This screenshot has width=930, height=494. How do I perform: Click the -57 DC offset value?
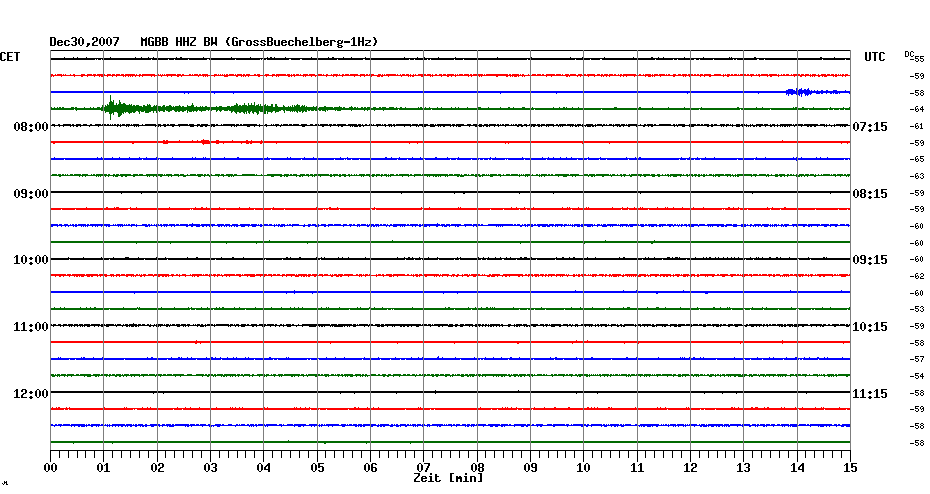[x=917, y=359]
